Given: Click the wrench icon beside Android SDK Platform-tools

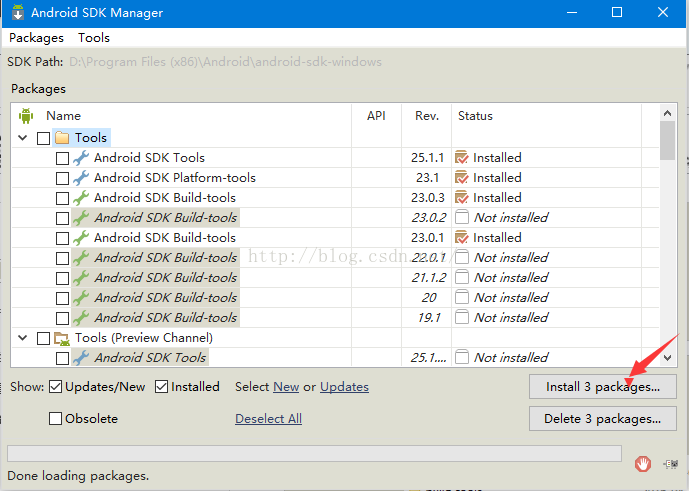Looking at the screenshot, I should [81, 178].
